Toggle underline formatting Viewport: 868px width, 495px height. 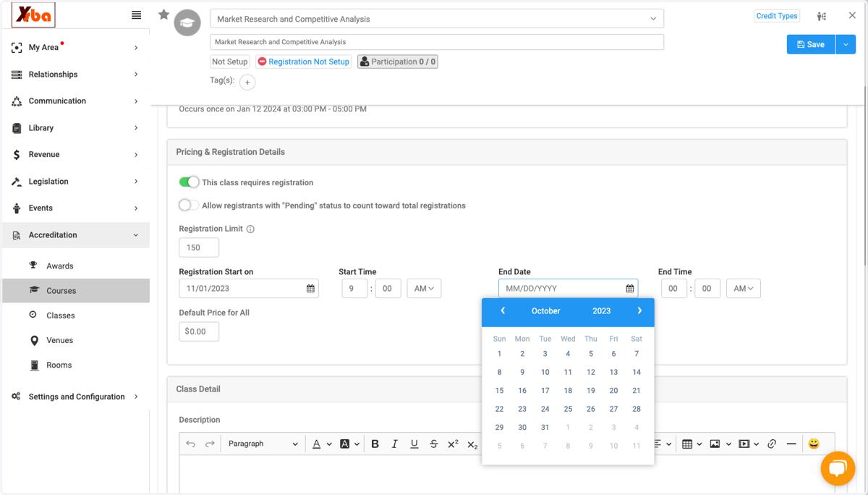[414, 444]
